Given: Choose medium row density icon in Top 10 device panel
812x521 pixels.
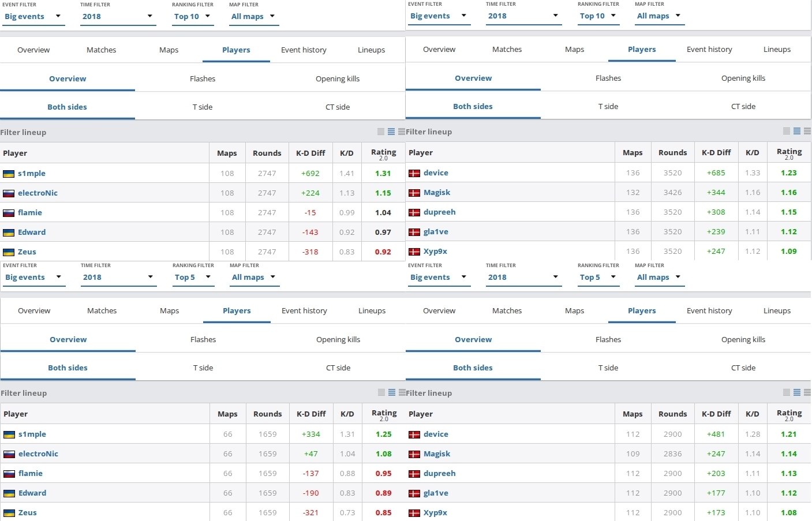Looking at the screenshot, I should tap(797, 131).
